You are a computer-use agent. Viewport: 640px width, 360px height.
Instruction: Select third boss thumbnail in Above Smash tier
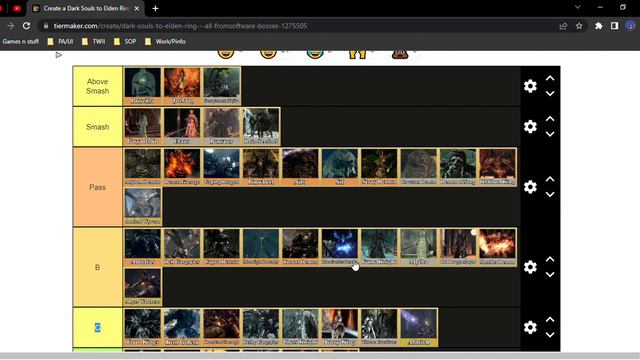(x=222, y=86)
